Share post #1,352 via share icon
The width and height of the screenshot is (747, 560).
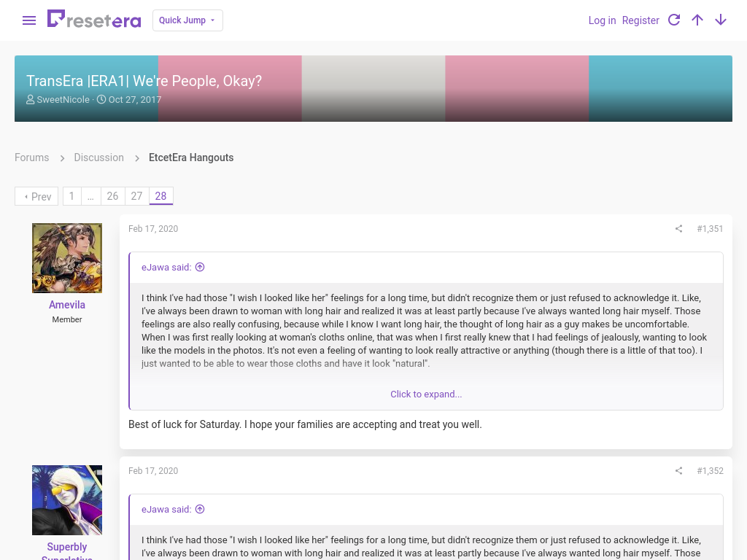click(678, 471)
